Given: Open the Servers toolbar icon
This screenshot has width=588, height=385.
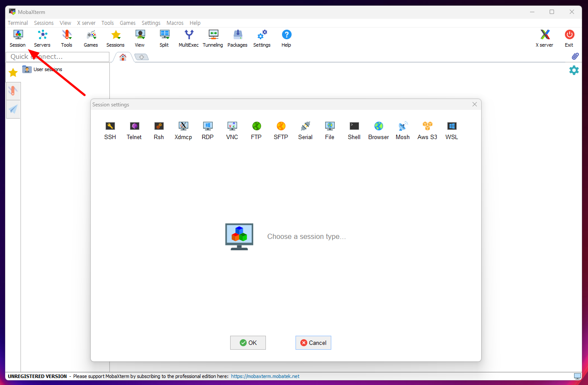Looking at the screenshot, I should coord(42,38).
